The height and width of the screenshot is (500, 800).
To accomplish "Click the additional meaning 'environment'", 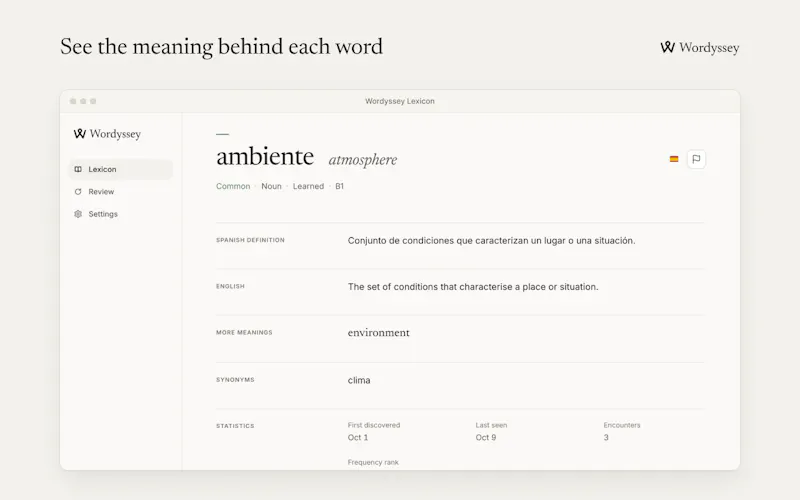I will click(379, 333).
